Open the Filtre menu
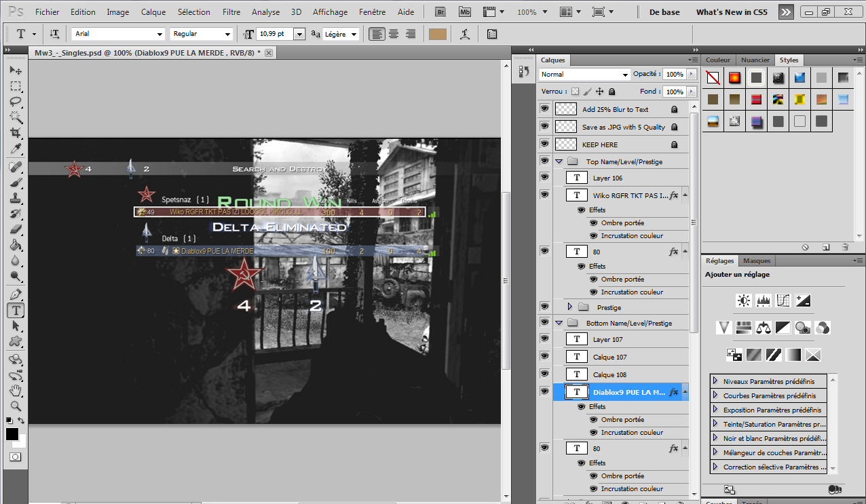Screen dimensions: 866x504 point(231,12)
